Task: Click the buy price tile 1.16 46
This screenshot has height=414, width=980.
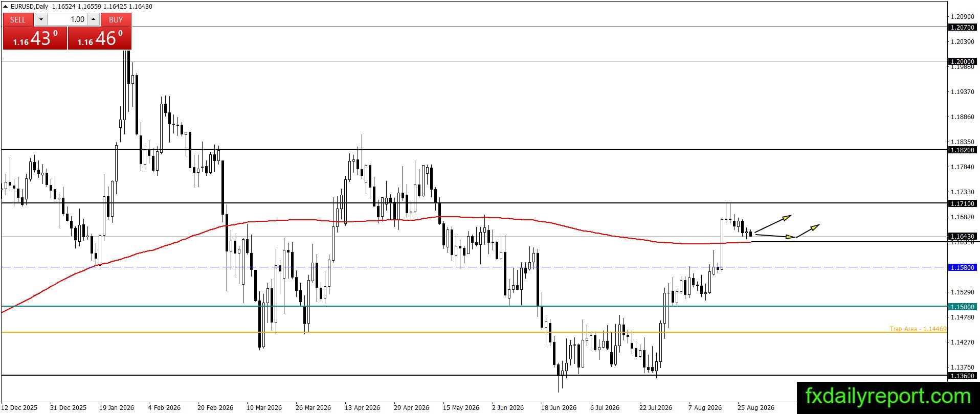Action: (100, 38)
